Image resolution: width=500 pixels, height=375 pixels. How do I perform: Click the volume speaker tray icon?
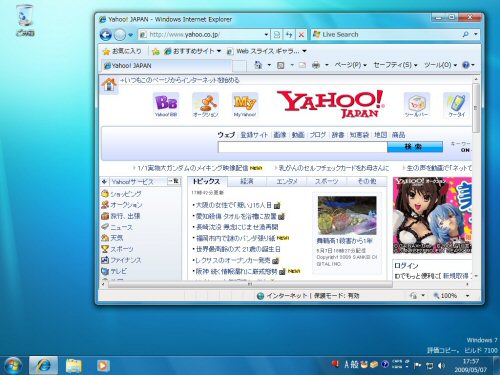pos(441,365)
